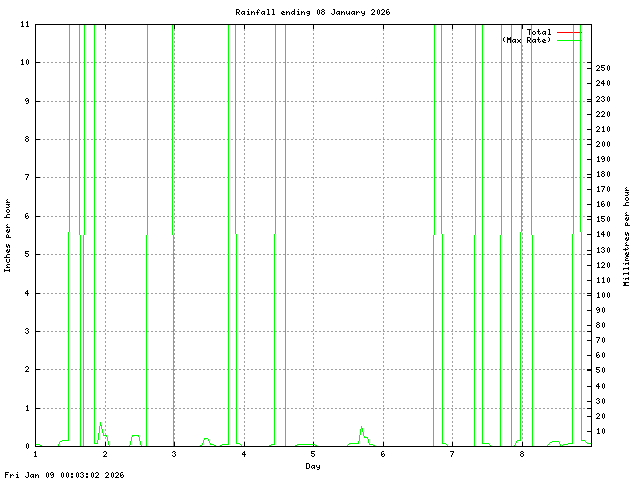
Task: Click the 'Millimetres per hour' axis label
Action: pos(627,236)
